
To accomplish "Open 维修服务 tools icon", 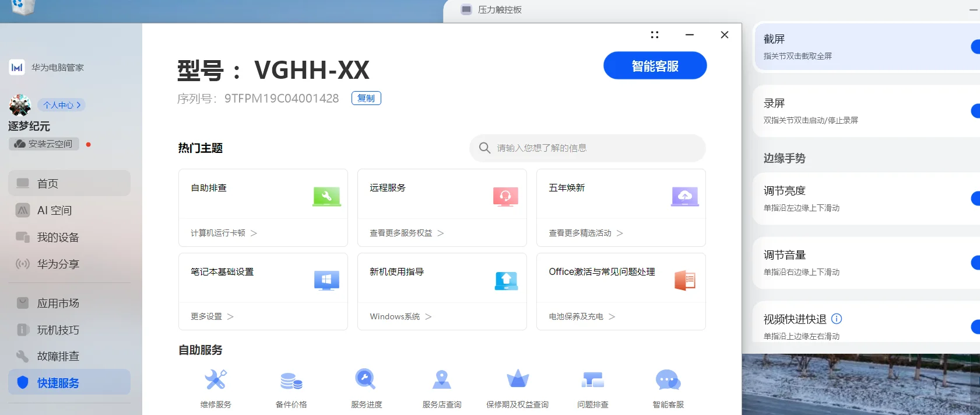I will click(x=216, y=380).
